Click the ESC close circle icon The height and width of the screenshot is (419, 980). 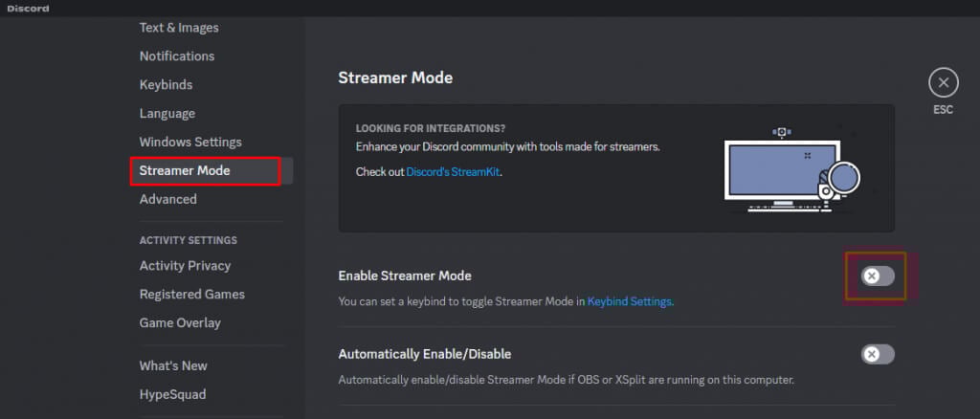click(x=943, y=83)
